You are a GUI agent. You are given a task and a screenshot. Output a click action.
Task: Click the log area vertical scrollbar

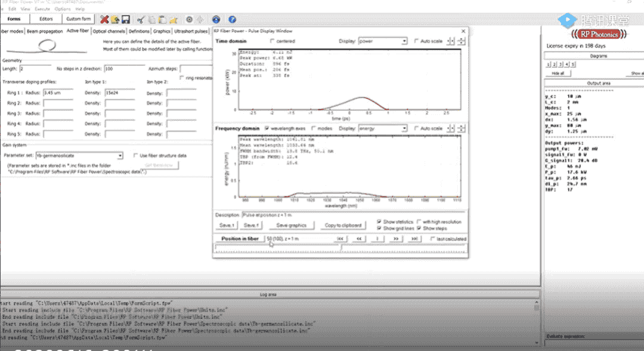(537, 322)
